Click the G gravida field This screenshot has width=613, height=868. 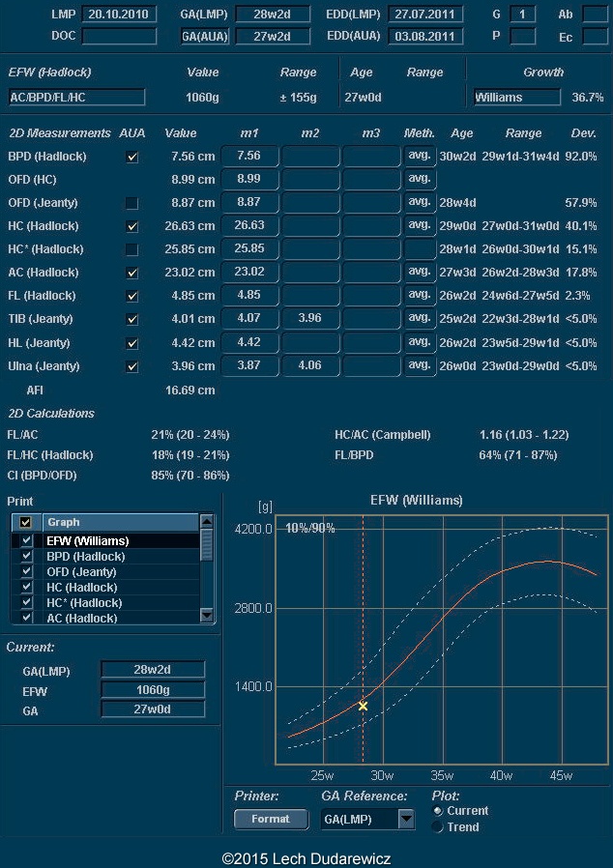tap(522, 14)
